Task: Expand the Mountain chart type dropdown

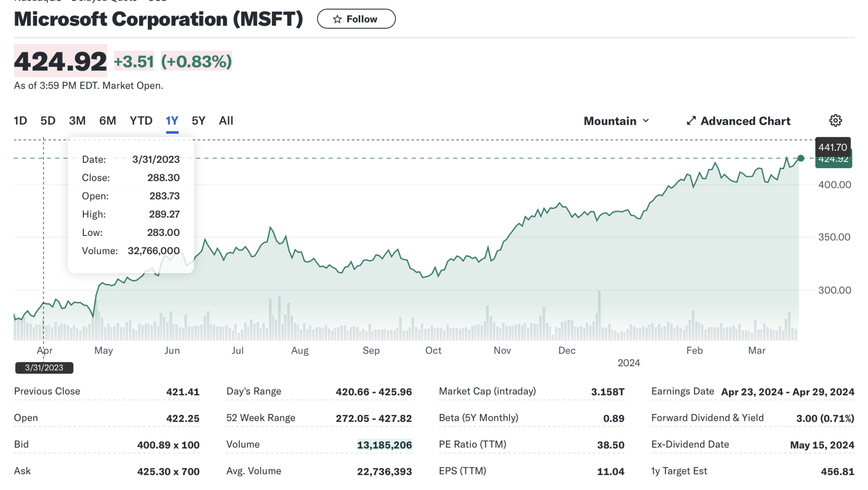Action: click(x=616, y=121)
